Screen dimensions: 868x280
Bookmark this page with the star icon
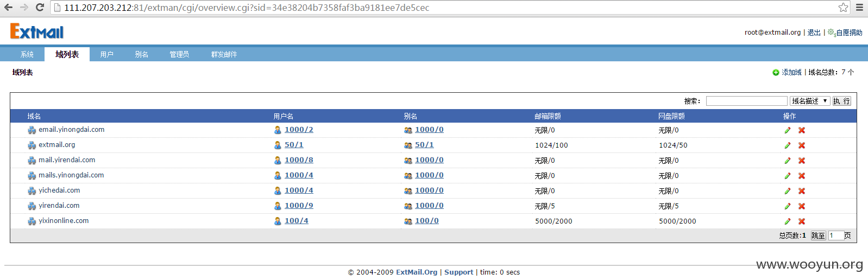[843, 8]
